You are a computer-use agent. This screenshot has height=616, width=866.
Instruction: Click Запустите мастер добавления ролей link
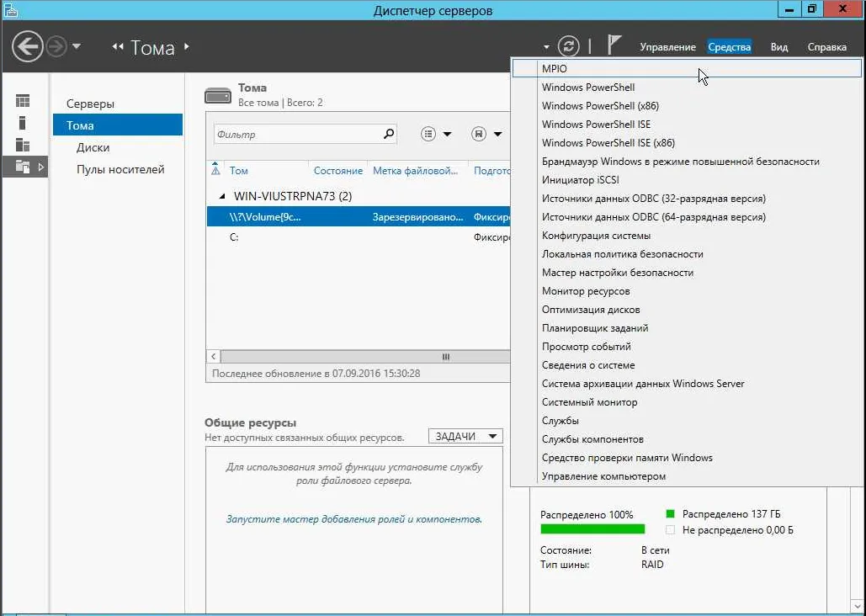(x=354, y=519)
